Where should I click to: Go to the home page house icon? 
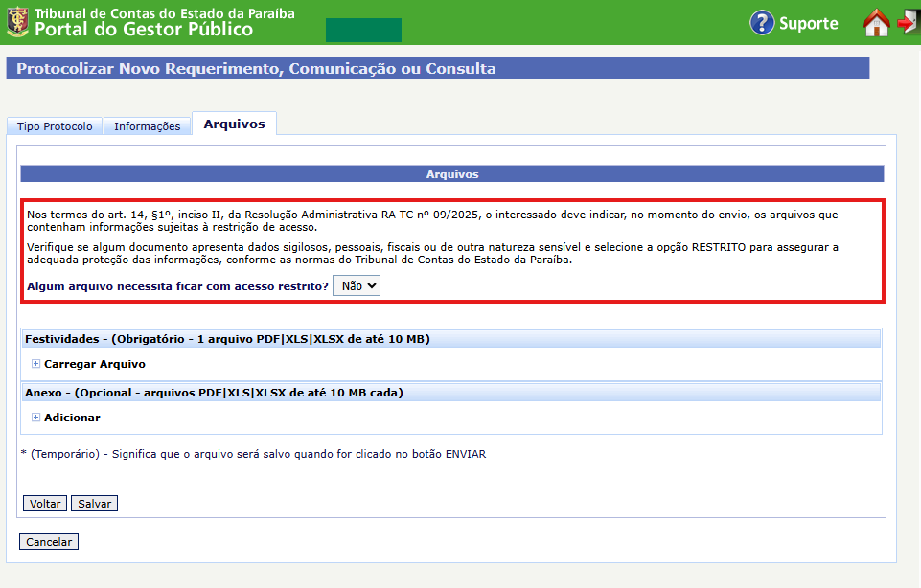[876, 23]
